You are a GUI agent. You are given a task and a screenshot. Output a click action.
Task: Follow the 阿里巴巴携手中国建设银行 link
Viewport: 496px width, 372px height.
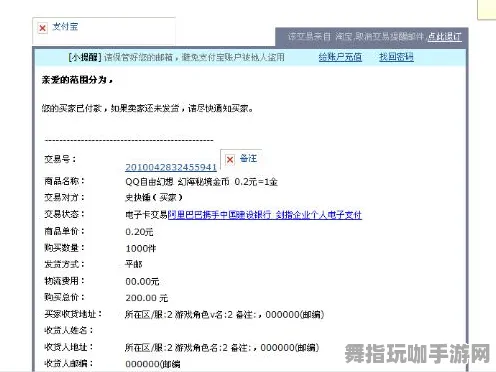pos(265,215)
